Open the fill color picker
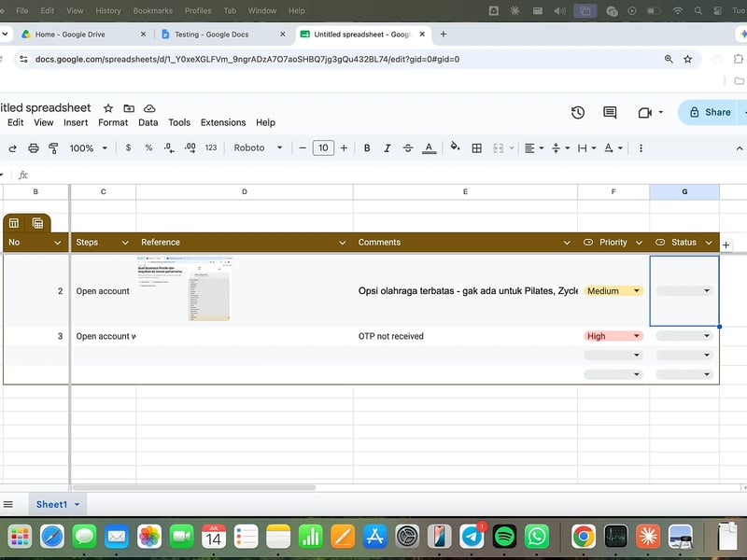This screenshot has height=560, width=747. [x=455, y=147]
